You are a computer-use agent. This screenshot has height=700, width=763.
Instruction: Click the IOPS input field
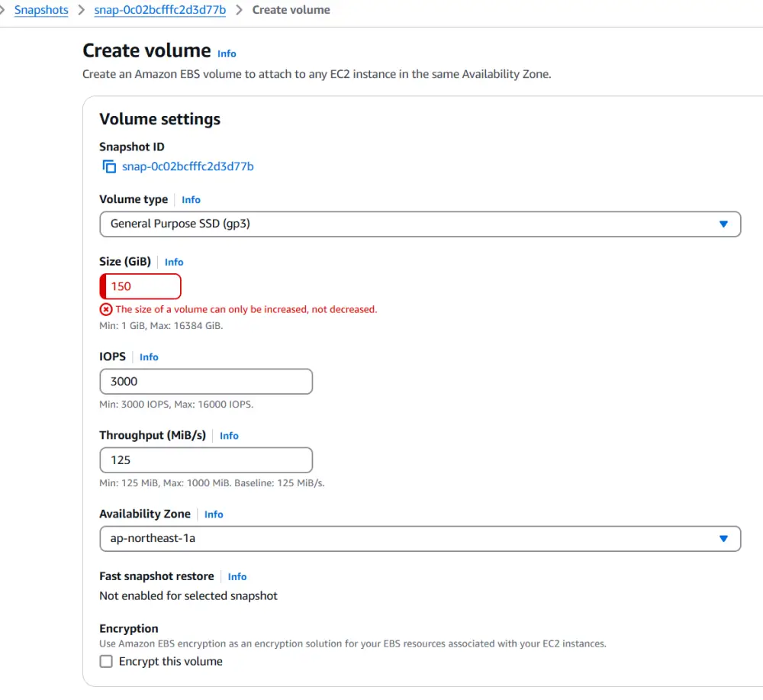[x=206, y=381]
